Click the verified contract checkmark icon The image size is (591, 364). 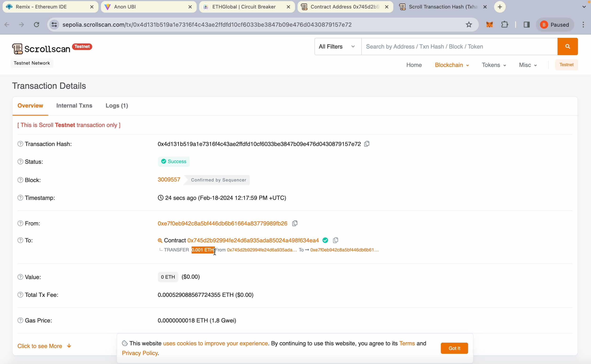[x=325, y=240]
